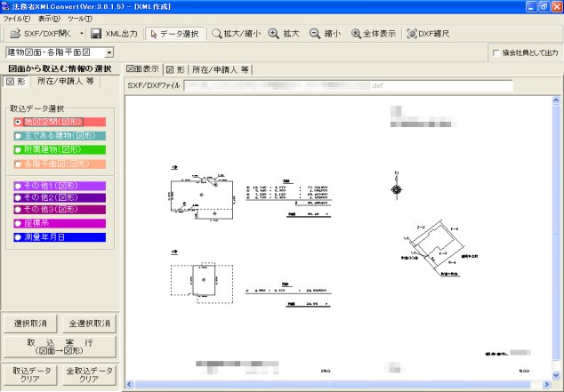Enable the 協会社員として出力 checkbox
Viewport: 564px width, 392px height.
coord(496,52)
